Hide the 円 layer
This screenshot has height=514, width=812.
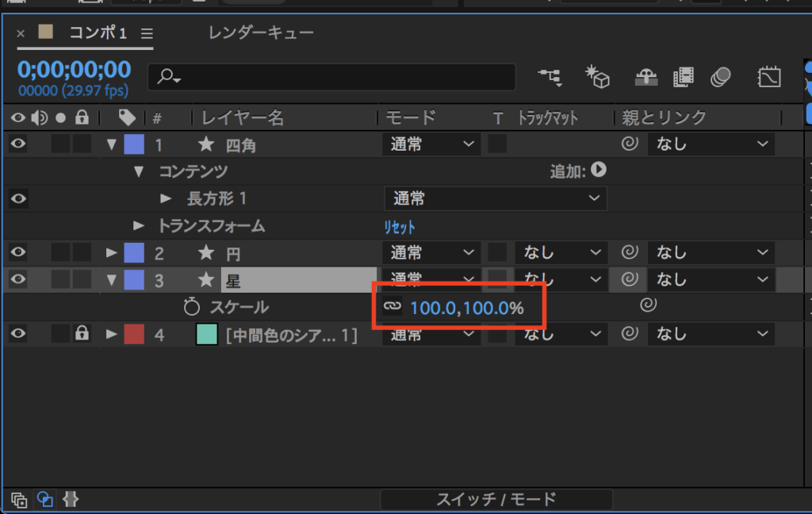click(18, 252)
